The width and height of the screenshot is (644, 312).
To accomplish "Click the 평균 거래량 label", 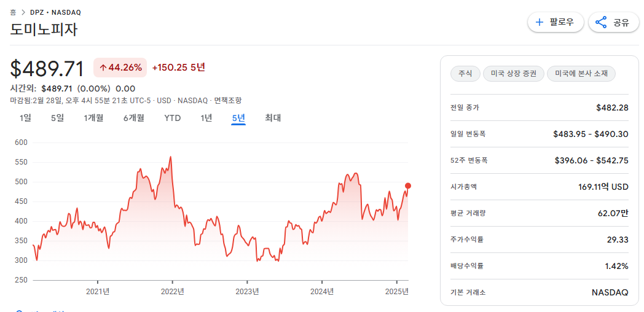I will [468, 213].
